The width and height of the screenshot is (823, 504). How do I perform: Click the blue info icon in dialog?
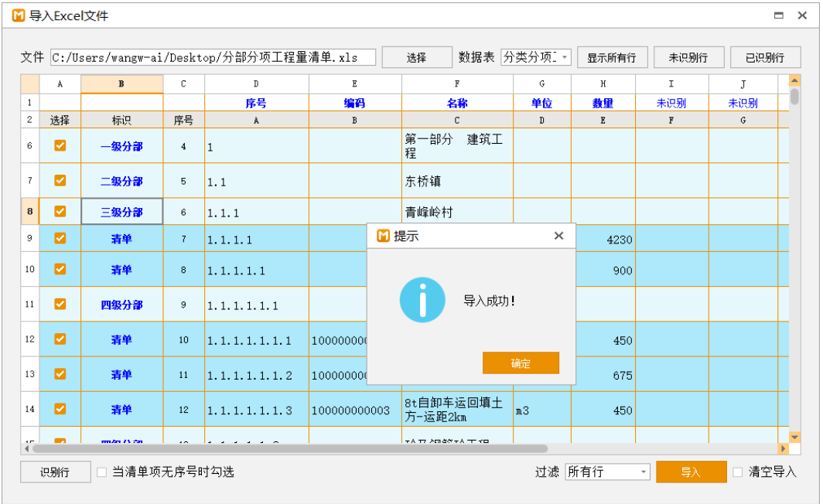(422, 300)
